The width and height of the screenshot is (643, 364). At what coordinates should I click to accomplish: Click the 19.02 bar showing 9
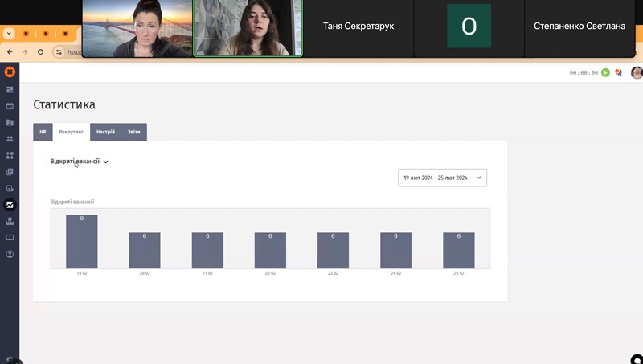pos(82,241)
